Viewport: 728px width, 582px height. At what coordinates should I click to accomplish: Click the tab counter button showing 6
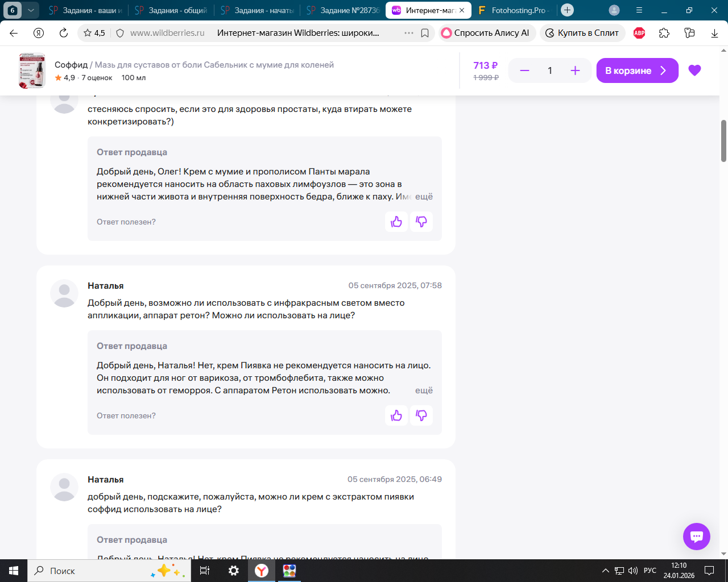13,10
